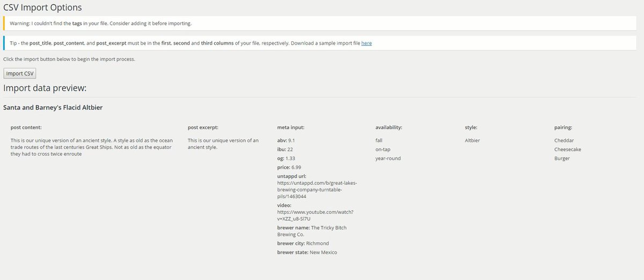This screenshot has height=280, width=644.
Task: Click the Import CSV button
Action: (x=20, y=73)
